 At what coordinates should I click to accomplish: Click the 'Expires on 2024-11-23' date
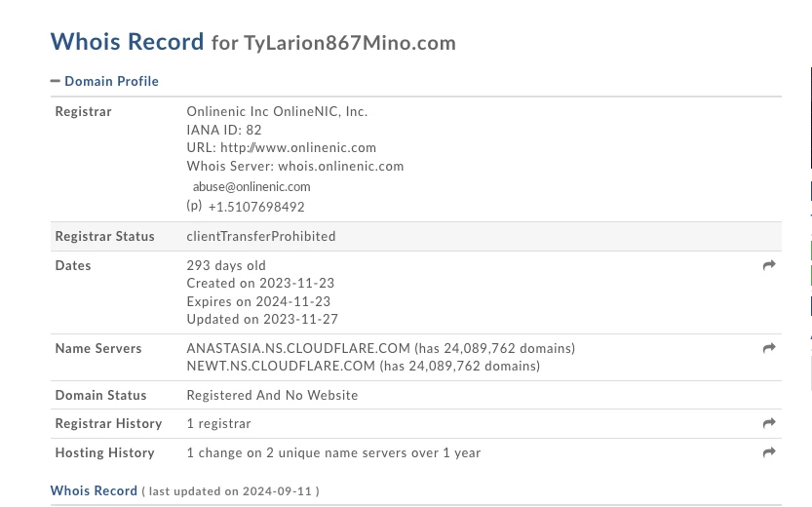(x=258, y=301)
